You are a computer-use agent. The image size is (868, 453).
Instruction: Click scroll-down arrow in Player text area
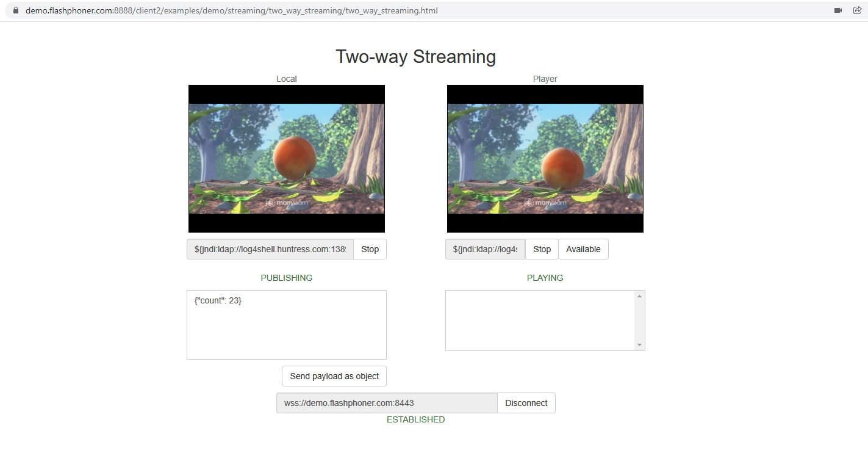tap(639, 345)
